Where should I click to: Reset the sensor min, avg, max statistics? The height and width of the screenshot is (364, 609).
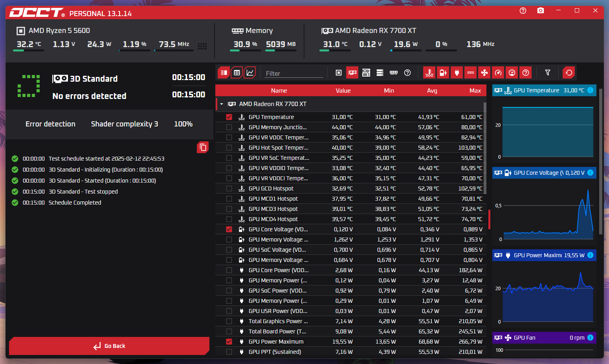click(x=569, y=73)
